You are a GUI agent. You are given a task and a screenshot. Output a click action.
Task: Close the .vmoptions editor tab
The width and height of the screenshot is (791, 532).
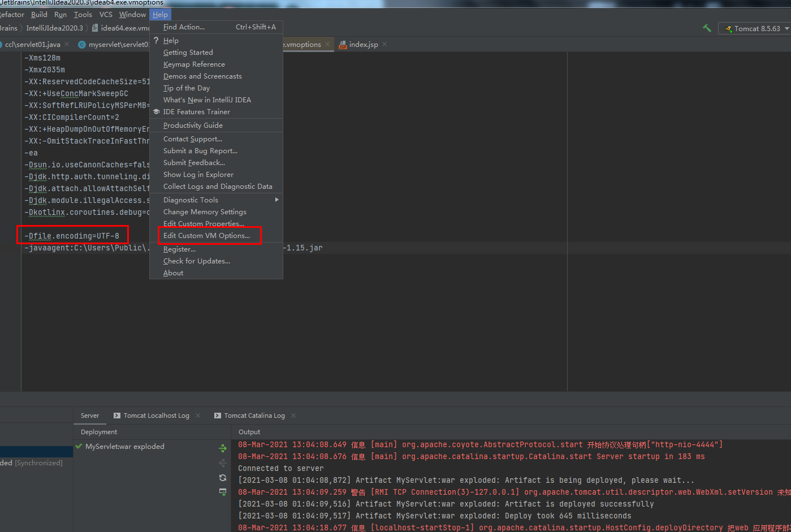pyautogui.click(x=327, y=44)
